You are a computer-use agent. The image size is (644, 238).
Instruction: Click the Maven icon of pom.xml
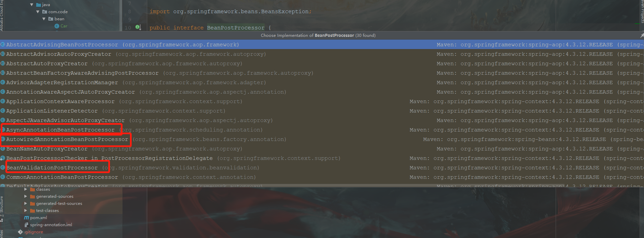point(26,218)
